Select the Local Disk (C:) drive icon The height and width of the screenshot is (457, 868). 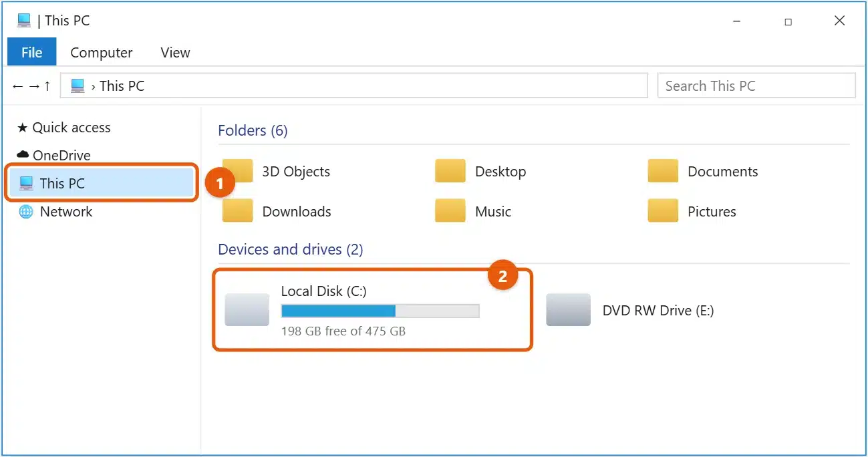point(247,309)
